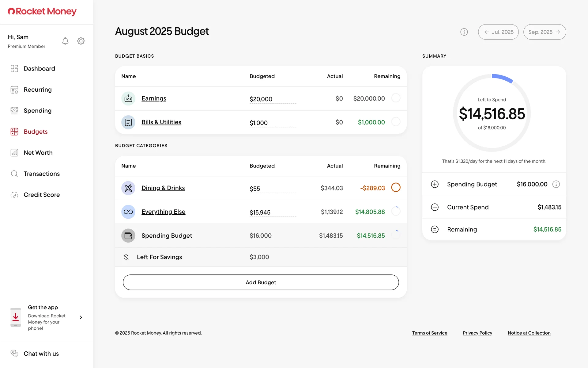
Task: Click the Dining & Drinks fork-knife icon
Action: point(128,188)
